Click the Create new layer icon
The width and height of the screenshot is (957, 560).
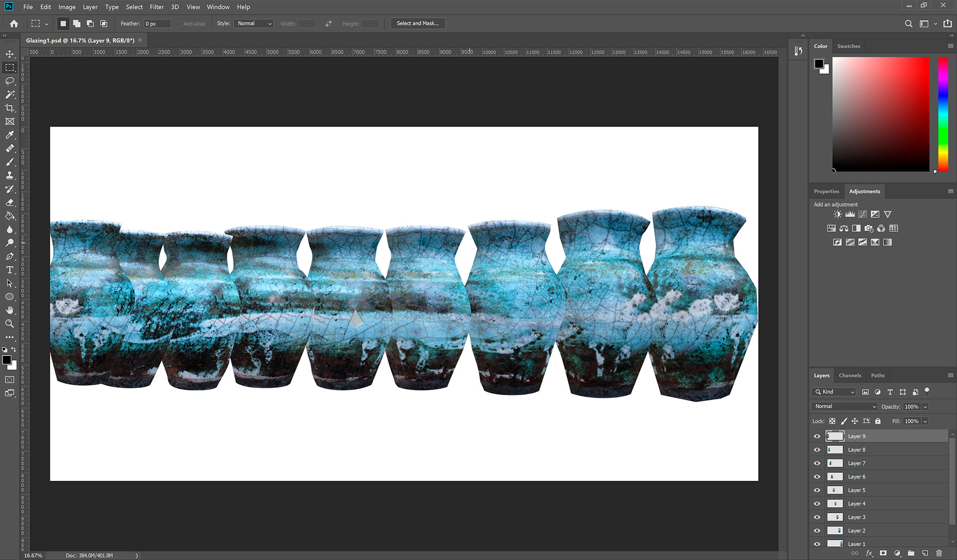[925, 553]
